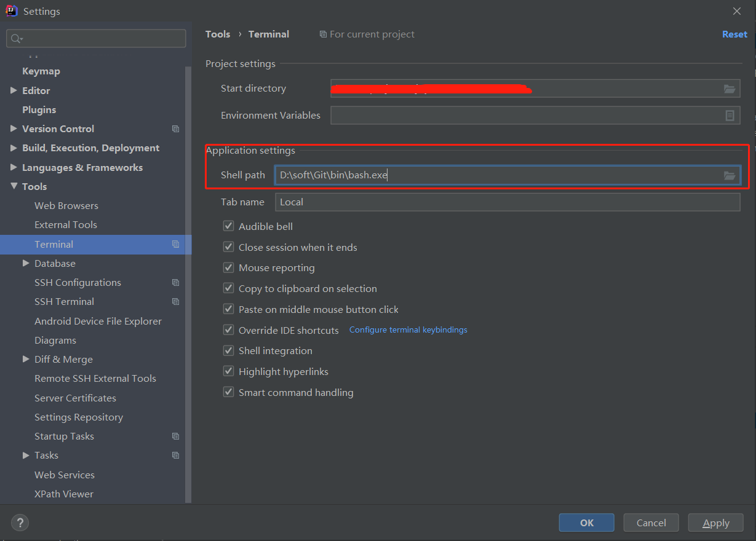The image size is (756, 541).
Task: Click the IntelliJ logo in the title bar
Action: pos(10,10)
